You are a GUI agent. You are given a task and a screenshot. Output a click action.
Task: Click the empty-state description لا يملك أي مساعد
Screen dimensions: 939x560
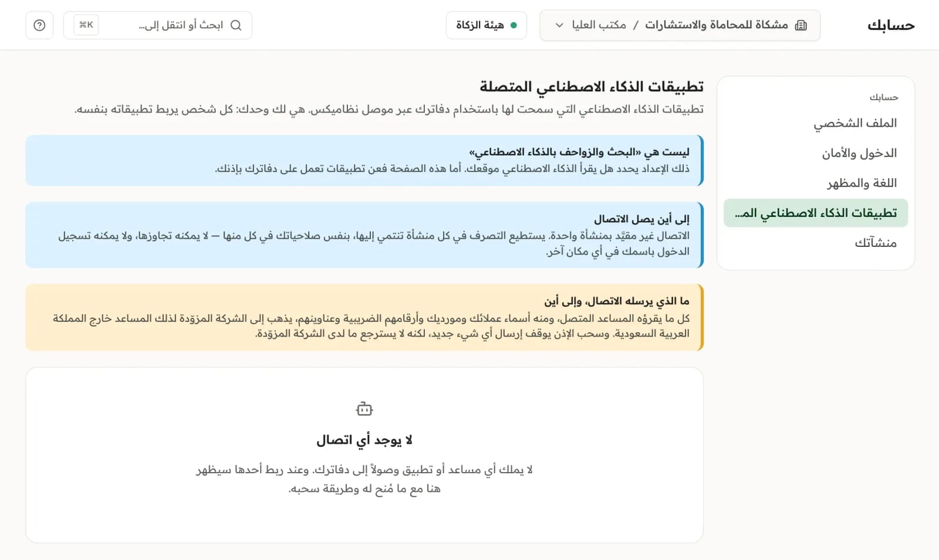point(364,479)
